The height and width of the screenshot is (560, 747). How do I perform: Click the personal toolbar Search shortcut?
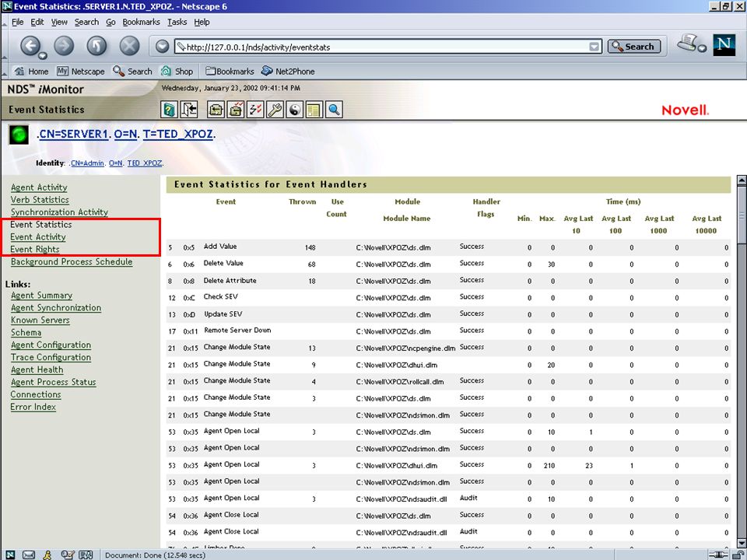click(x=132, y=72)
